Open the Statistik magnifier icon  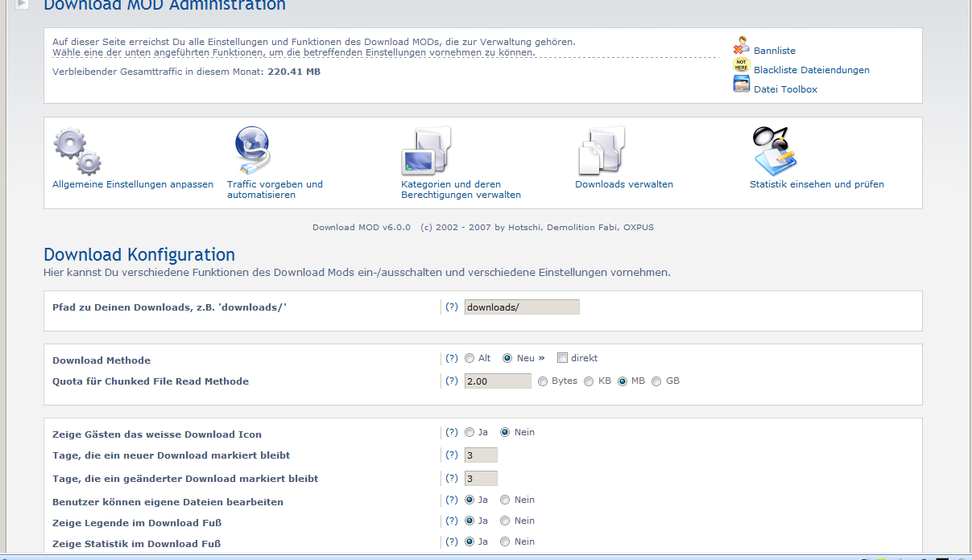coord(774,150)
